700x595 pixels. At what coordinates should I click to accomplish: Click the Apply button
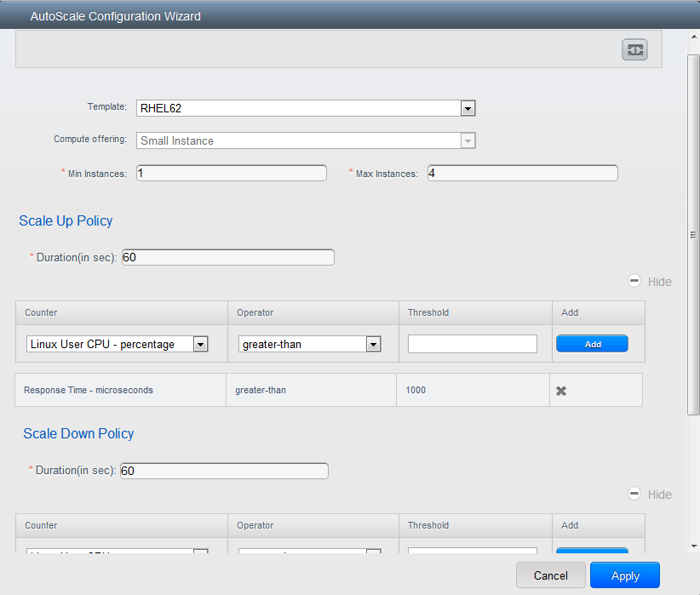tap(624, 575)
